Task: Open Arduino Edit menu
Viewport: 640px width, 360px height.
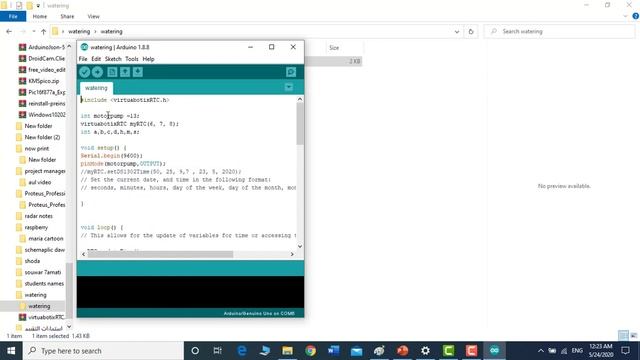Action: pos(96,59)
